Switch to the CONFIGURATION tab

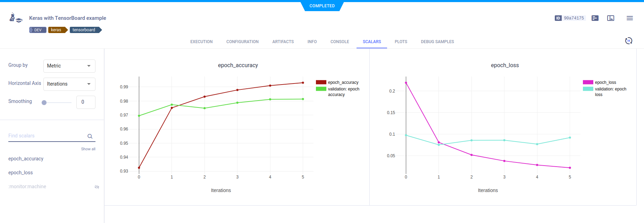[242, 42]
